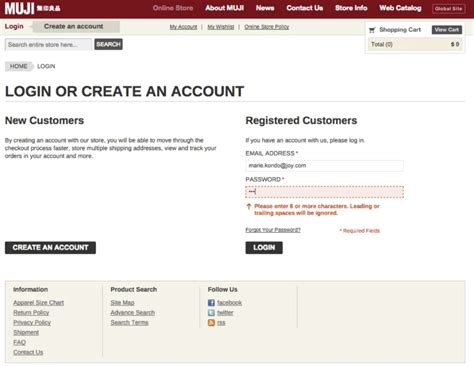
Task: Open the Online Store menu
Action: pyautogui.click(x=173, y=8)
